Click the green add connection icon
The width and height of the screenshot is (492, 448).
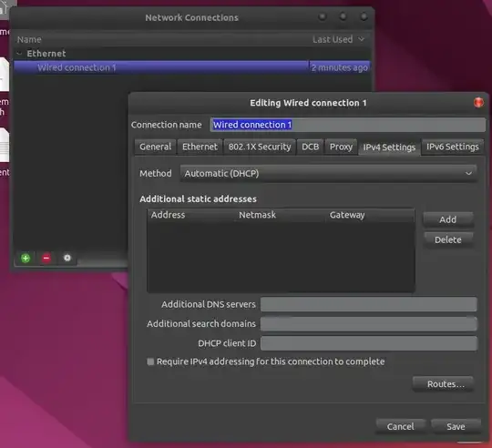(26, 258)
